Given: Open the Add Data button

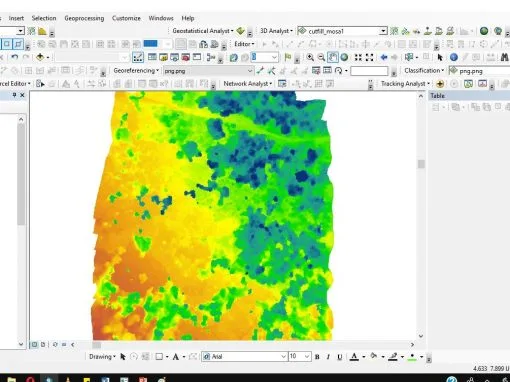Looking at the screenshot, I should point(40,57).
